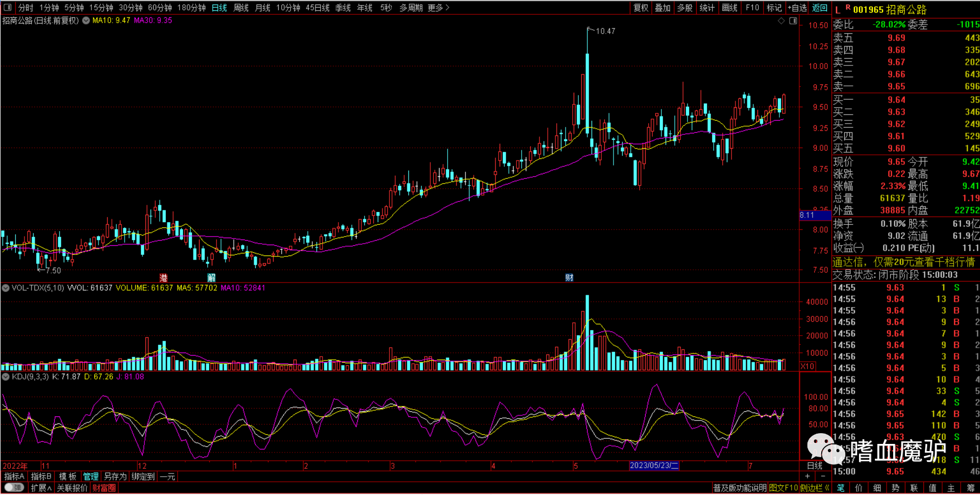The height and width of the screenshot is (495, 980).
Task: Click the X10 volume scale label
Action: pyautogui.click(x=807, y=366)
